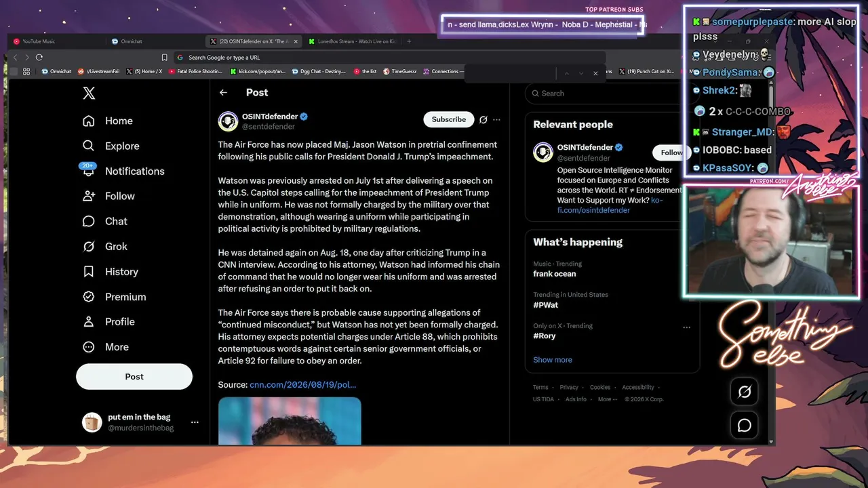Open the floating Grok button
Viewport: 868px width, 488px height.
coord(745,392)
